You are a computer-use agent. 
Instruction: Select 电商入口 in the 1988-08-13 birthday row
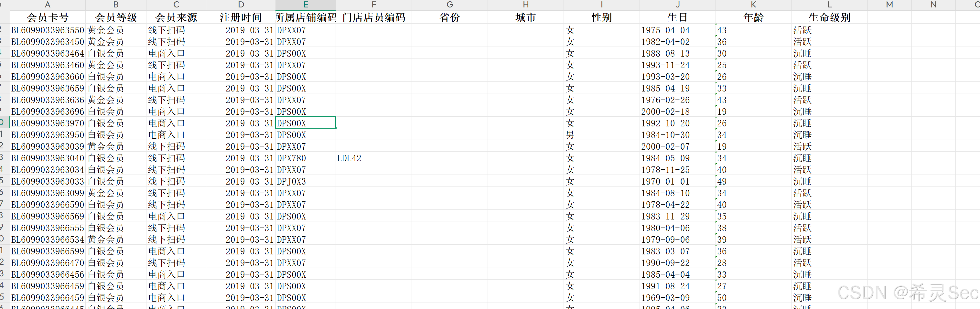coord(176,53)
